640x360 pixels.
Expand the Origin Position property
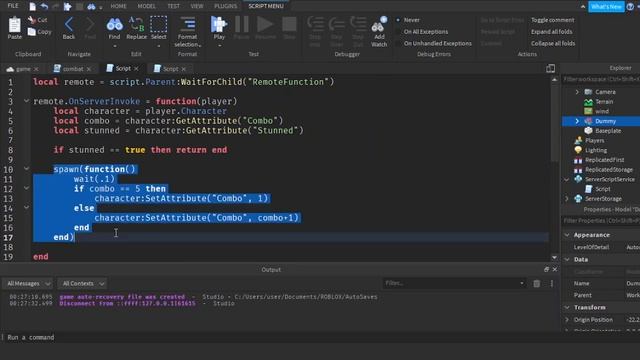pyautogui.click(x=567, y=320)
